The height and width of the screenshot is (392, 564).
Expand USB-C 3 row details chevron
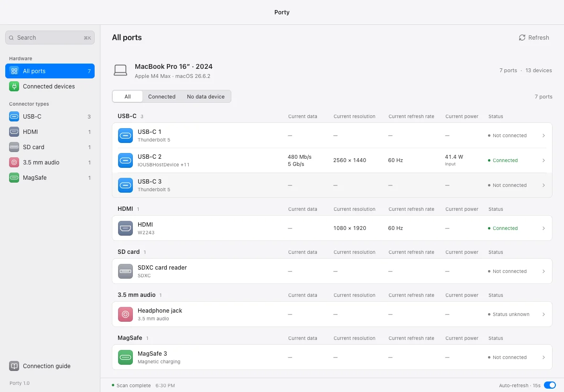pos(543,185)
